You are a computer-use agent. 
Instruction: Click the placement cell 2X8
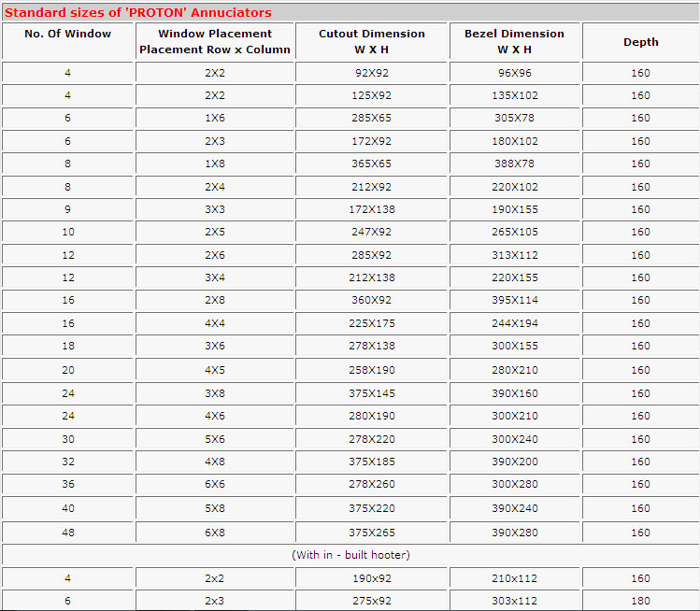click(x=215, y=300)
